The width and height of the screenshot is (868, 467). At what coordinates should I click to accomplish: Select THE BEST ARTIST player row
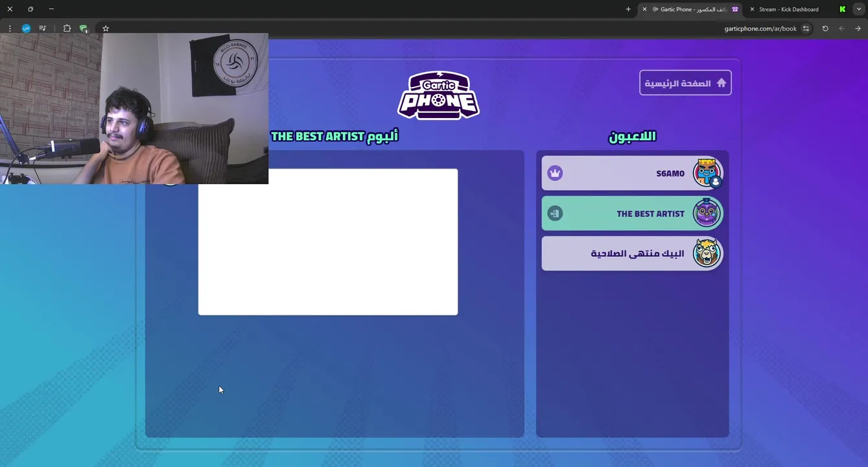tap(632, 213)
